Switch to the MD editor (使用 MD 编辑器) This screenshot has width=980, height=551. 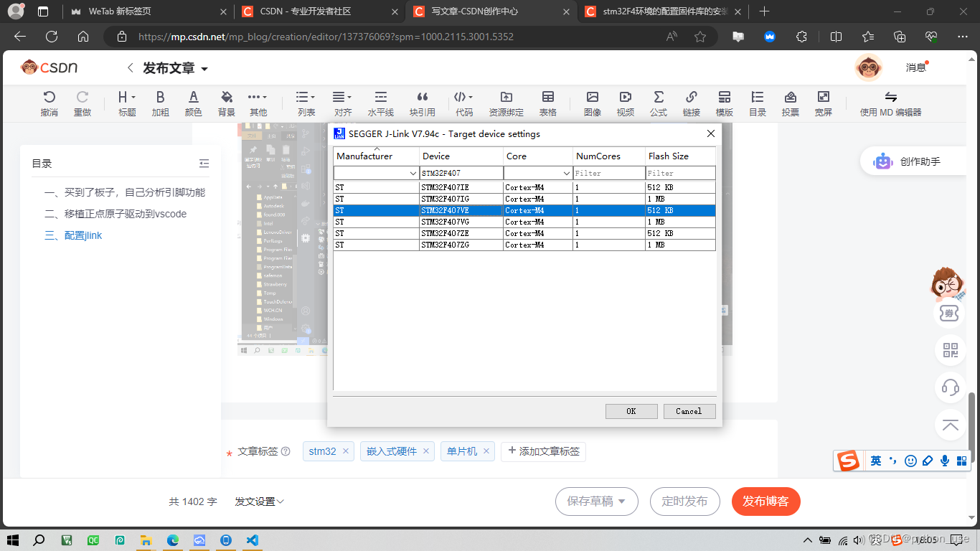(x=890, y=103)
